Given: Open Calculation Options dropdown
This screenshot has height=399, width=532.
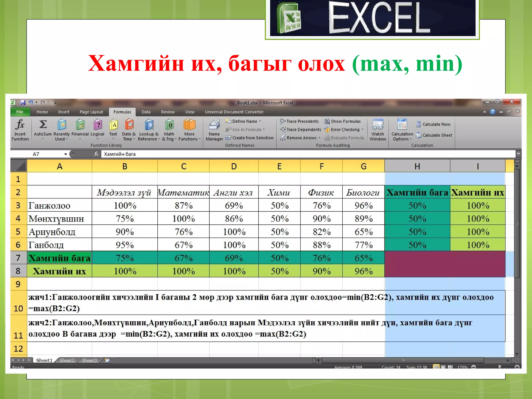Looking at the screenshot, I should click(402, 130).
